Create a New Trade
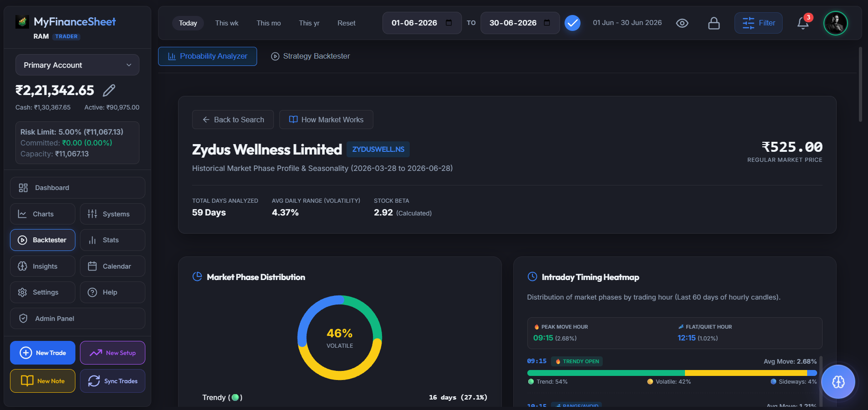Screen dimensions: 868x410 tap(43, 353)
